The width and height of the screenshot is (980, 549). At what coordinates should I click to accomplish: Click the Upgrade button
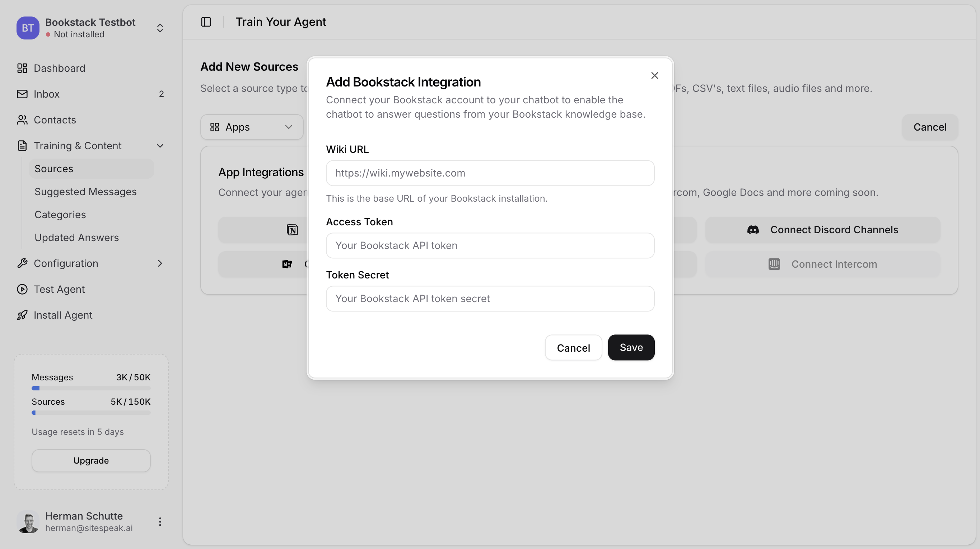pos(90,460)
